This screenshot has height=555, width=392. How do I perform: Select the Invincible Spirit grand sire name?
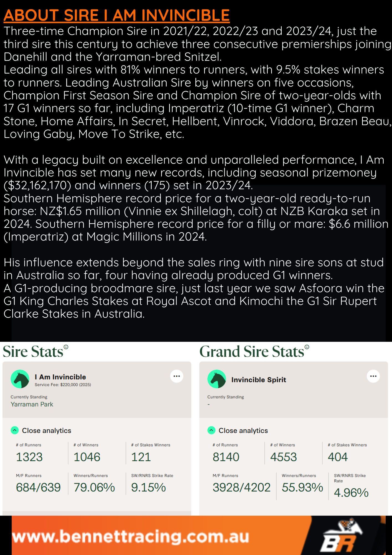pos(259,380)
